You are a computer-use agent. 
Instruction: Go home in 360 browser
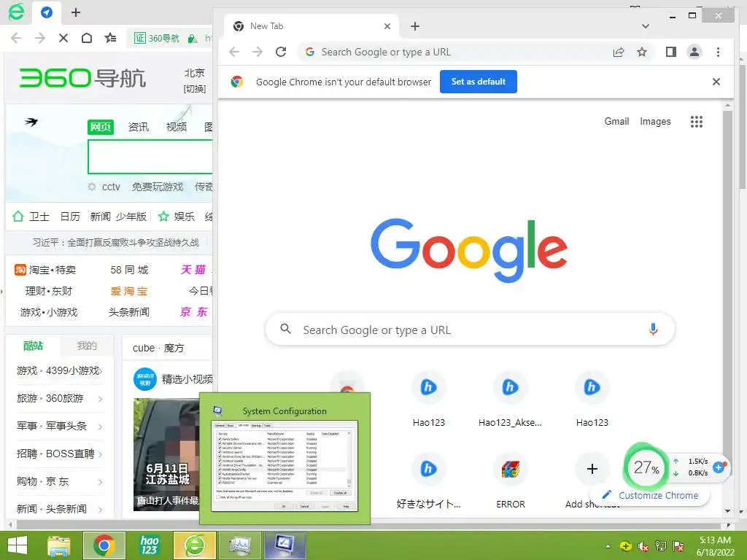[x=87, y=38]
